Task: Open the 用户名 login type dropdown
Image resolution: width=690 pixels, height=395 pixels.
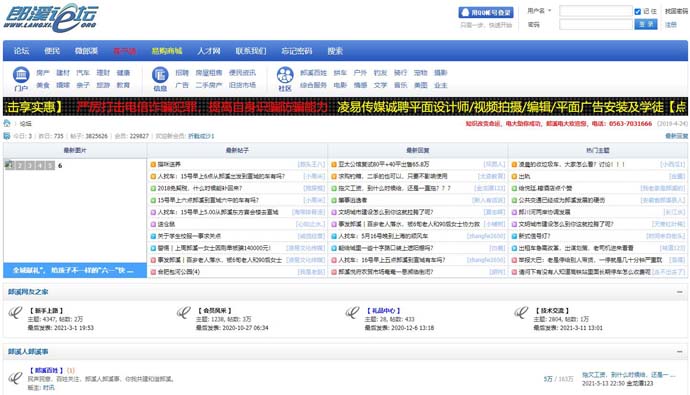Action: [x=540, y=11]
